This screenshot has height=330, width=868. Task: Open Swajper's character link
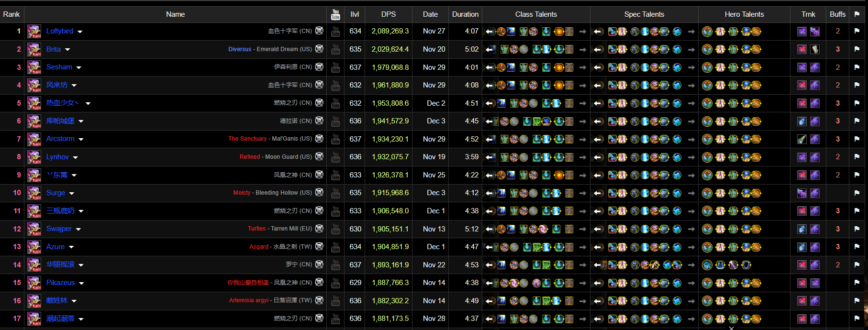(x=59, y=229)
